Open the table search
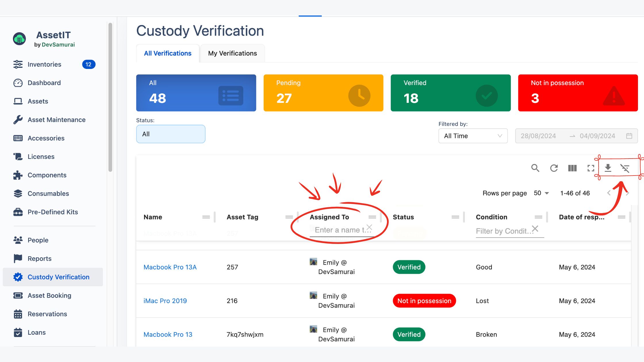This screenshot has height=362, width=644. click(x=535, y=168)
